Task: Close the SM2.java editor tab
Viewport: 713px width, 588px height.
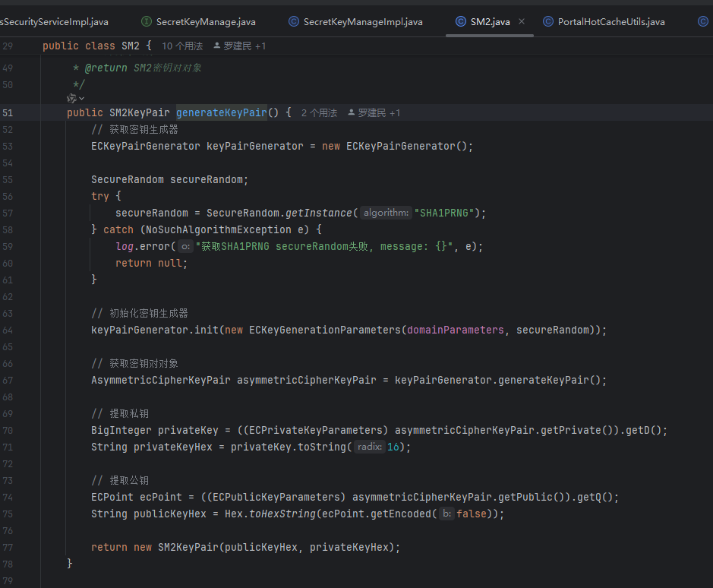Action: (522, 21)
